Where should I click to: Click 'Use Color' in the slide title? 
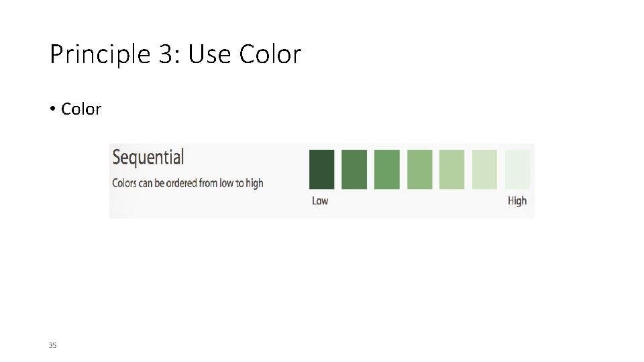245,54
